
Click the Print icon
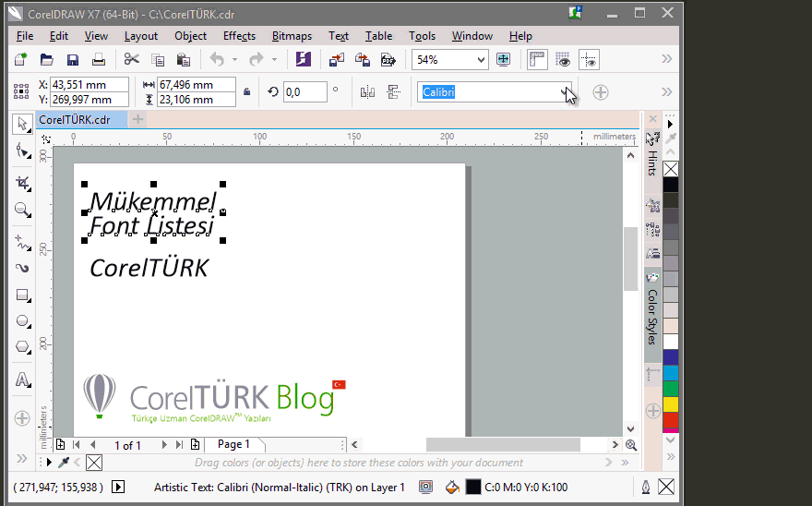pyautogui.click(x=99, y=60)
